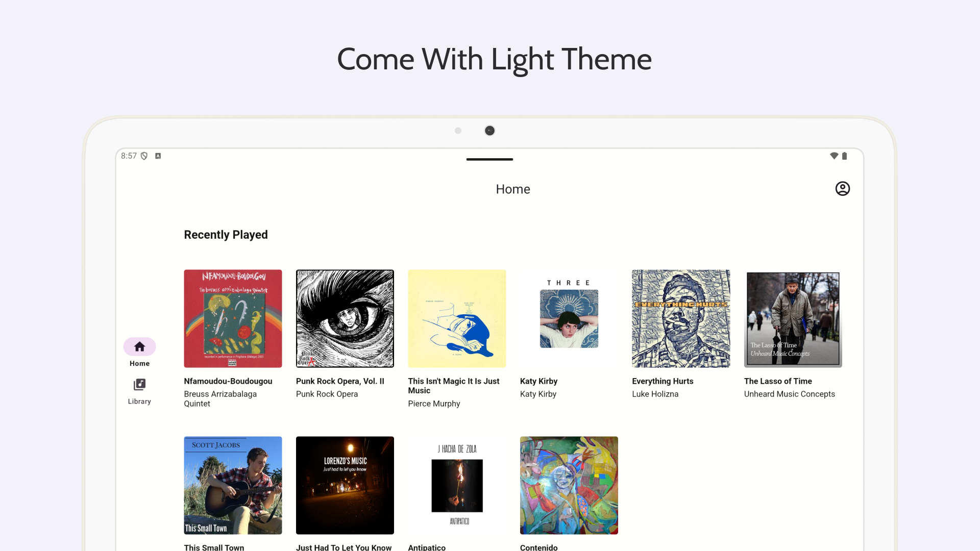This screenshot has height=551, width=980.
Task: Open The Lasso of Time album cover
Action: point(793,318)
